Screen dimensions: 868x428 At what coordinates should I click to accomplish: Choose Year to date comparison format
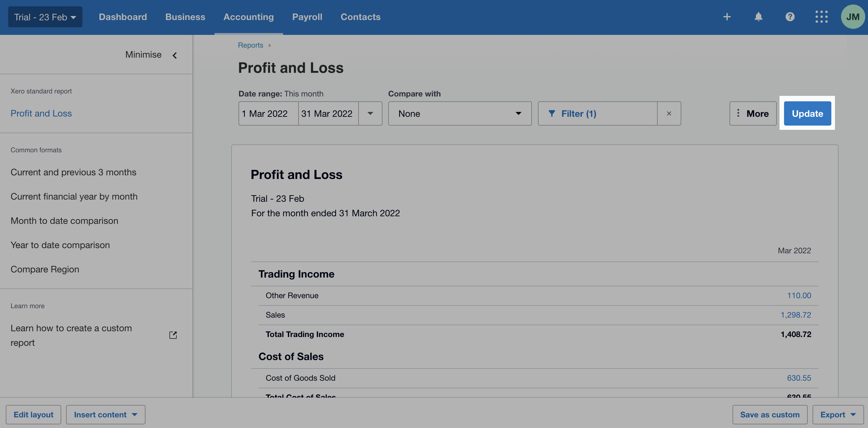[60, 245]
